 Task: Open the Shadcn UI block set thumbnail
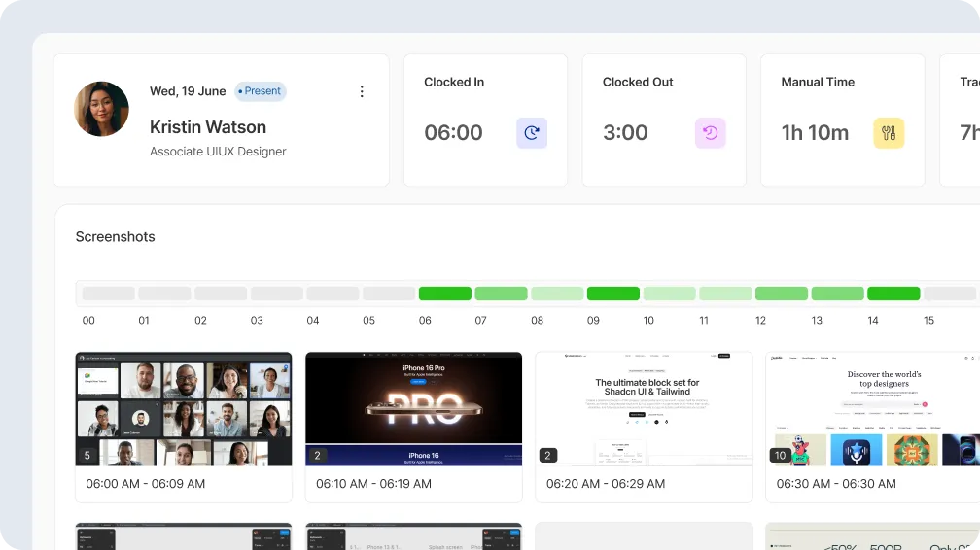click(x=644, y=408)
